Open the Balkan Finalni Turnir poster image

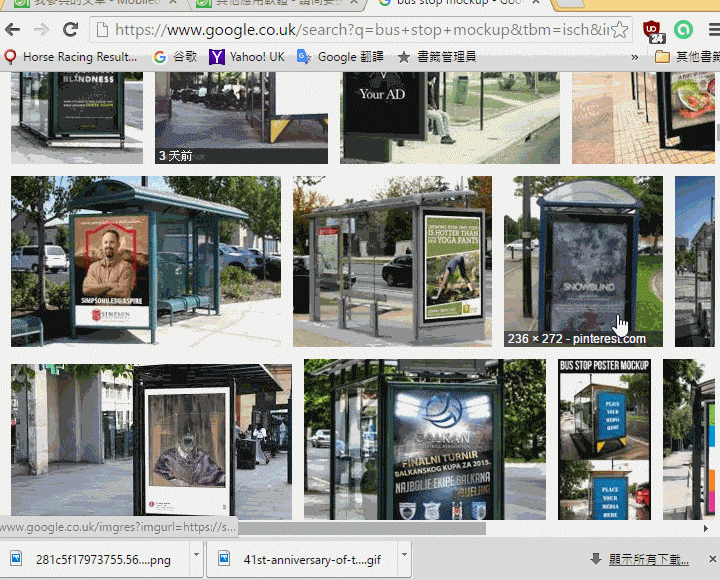(425, 439)
